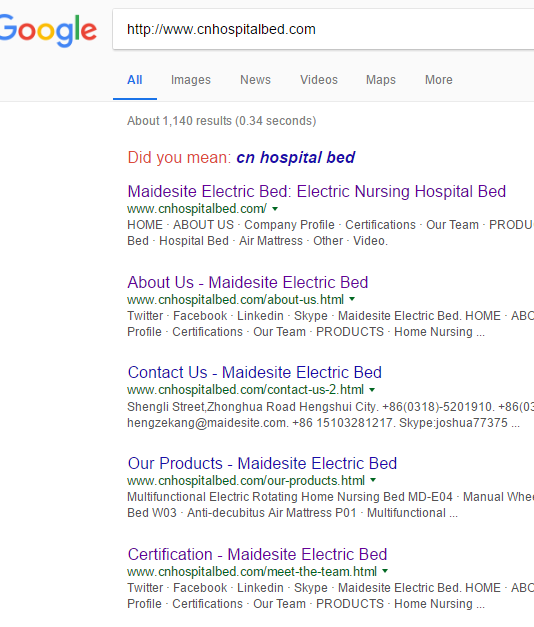Switch to Videos results
This screenshot has width=534, height=627.
point(319,80)
